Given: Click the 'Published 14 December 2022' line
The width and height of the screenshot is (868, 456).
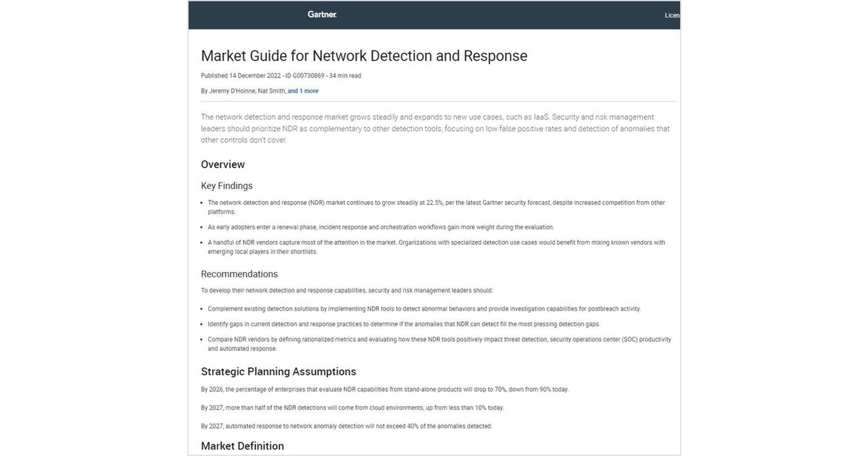Looking at the screenshot, I should point(281,75).
